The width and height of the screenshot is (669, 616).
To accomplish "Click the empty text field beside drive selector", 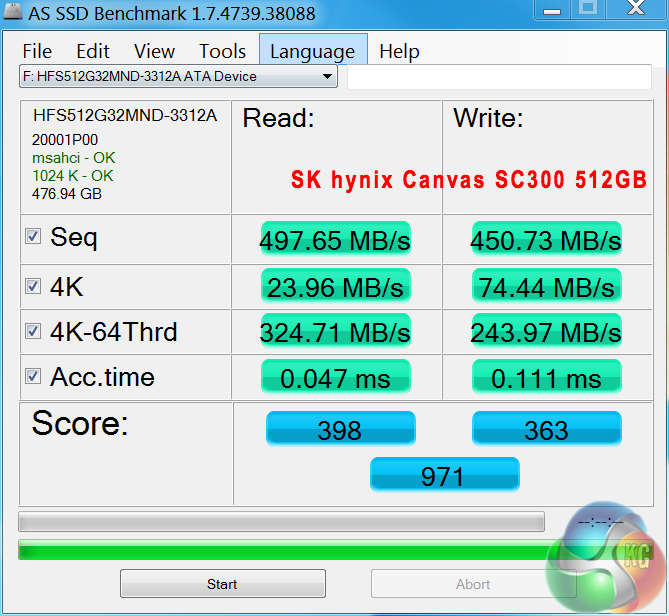I will 499,77.
